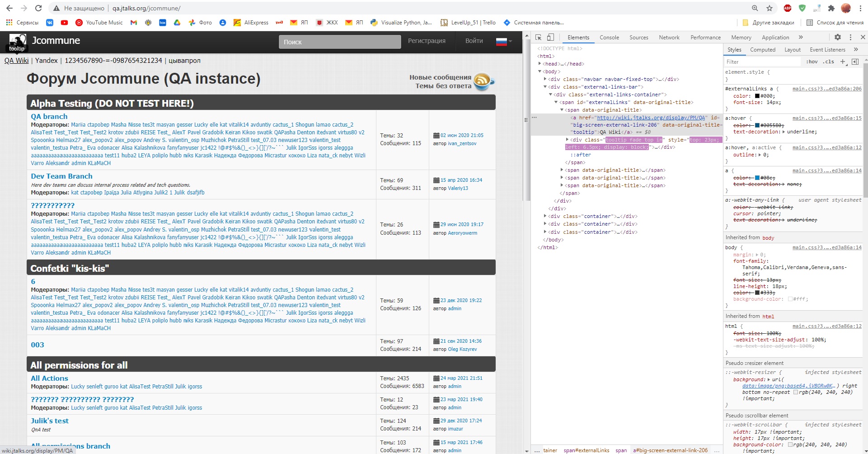Open the Computed styles tab

[763, 50]
